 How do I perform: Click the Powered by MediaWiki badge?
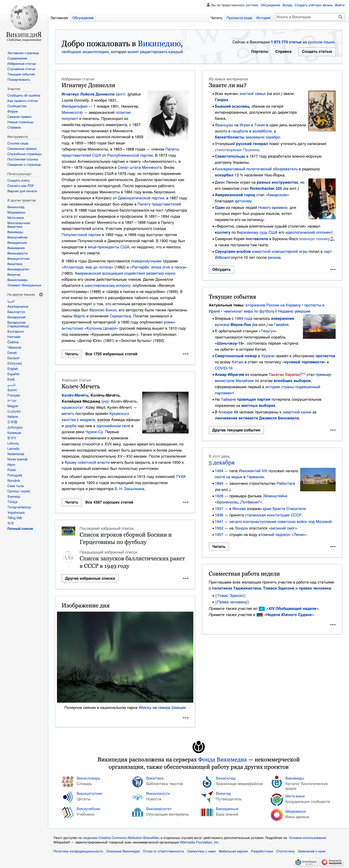pyautogui.click(x=331, y=862)
